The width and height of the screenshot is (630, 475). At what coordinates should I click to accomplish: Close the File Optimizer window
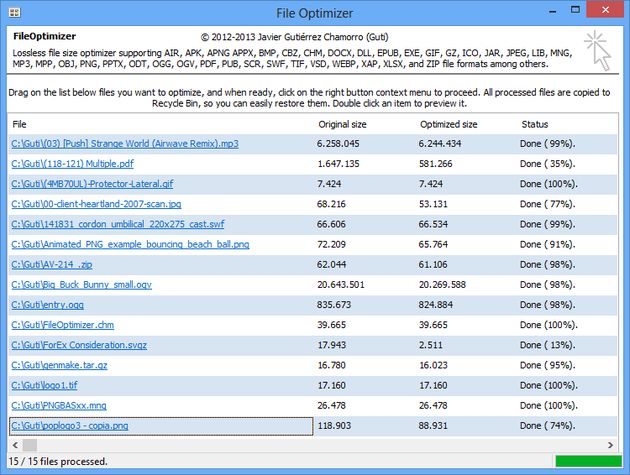pos(605,10)
